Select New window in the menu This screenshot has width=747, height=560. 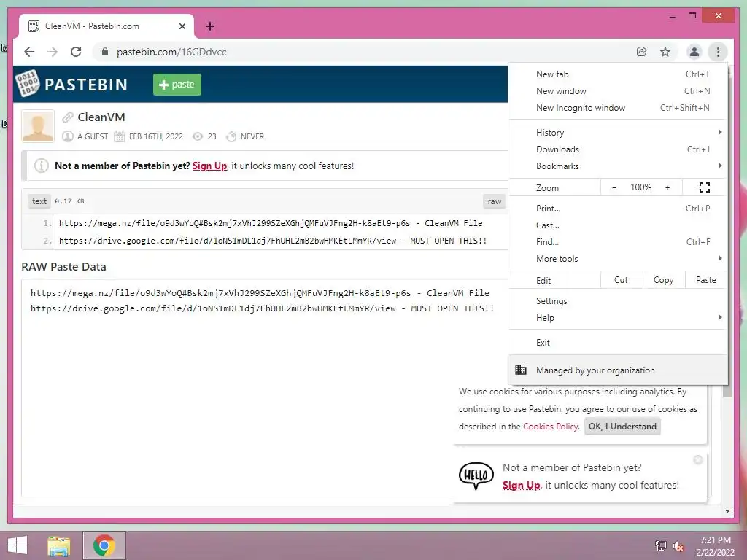(x=618, y=91)
